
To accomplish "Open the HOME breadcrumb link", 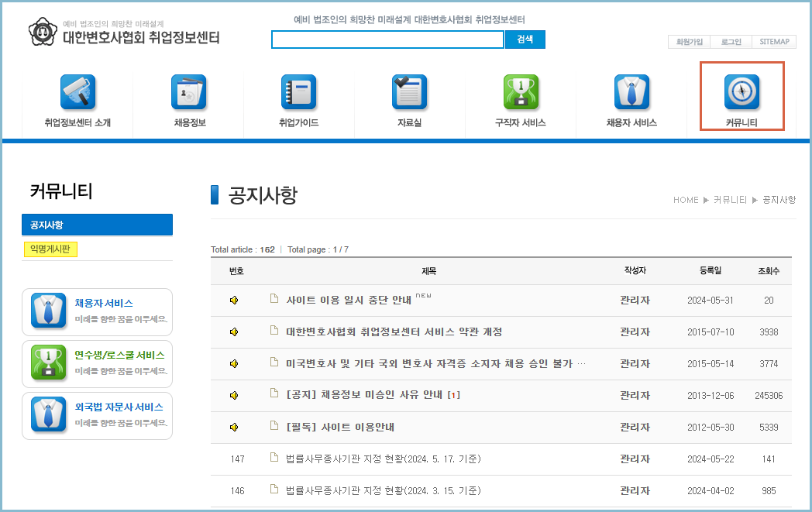I will (x=686, y=200).
